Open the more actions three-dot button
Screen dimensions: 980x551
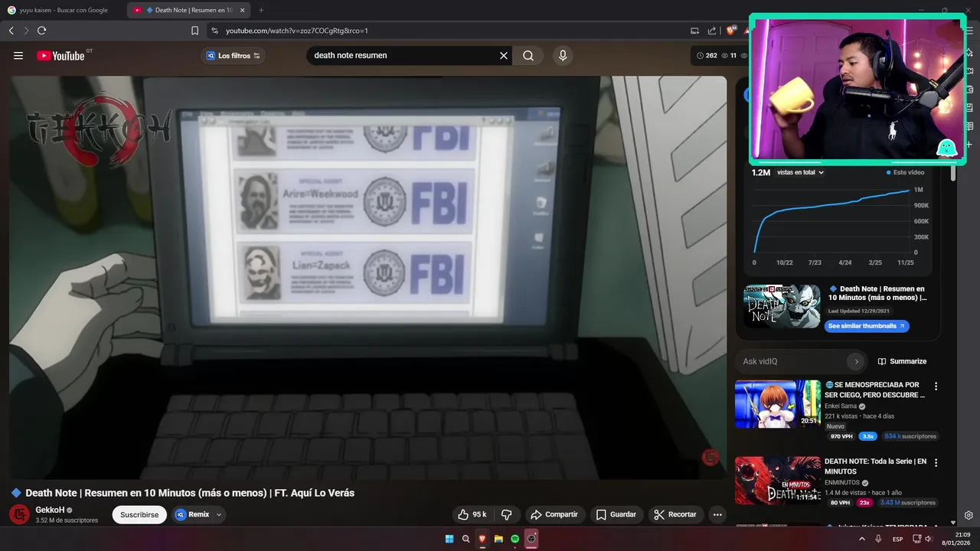click(717, 514)
